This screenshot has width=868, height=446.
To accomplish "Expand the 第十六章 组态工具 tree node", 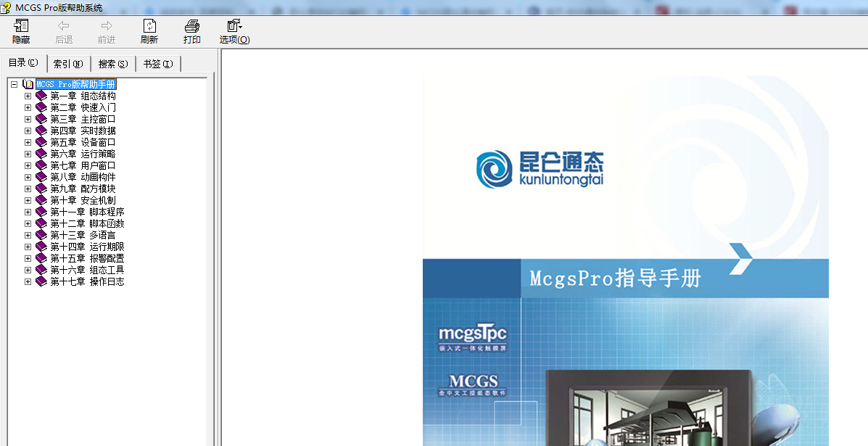I will click(x=27, y=270).
